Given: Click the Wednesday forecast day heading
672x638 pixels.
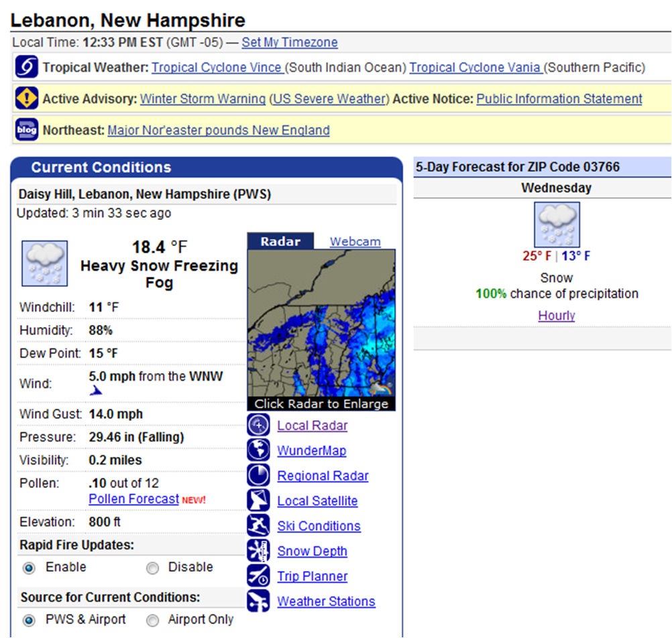Looking at the screenshot, I should pyautogui.click(x=556, y=188).
